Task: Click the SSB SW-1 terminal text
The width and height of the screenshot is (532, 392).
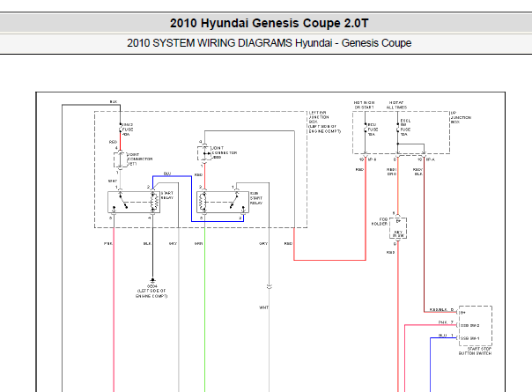Action: point(470,338)
